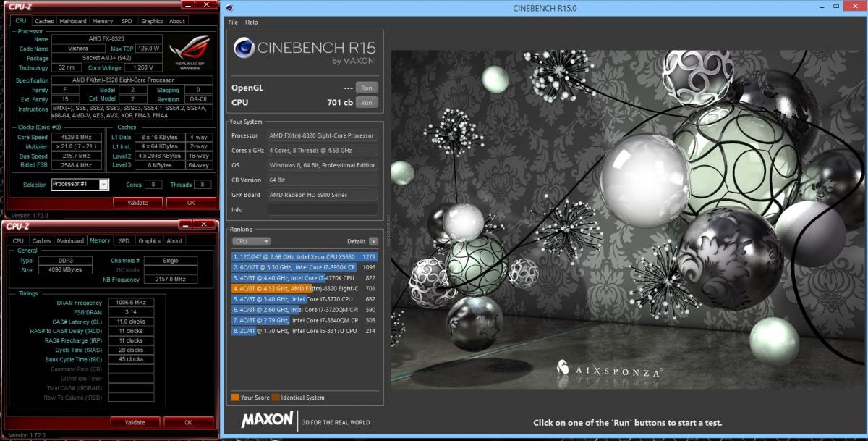868x441 pixels.
Task: Select ranking row Intel Xeon CPU X5650
Action: pos(305,256)
